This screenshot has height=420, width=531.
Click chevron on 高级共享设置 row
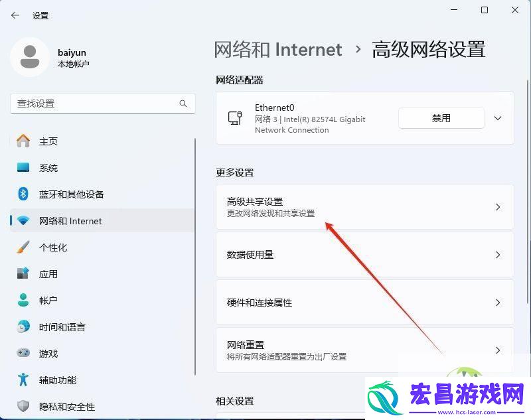click(x=497, y=207)
